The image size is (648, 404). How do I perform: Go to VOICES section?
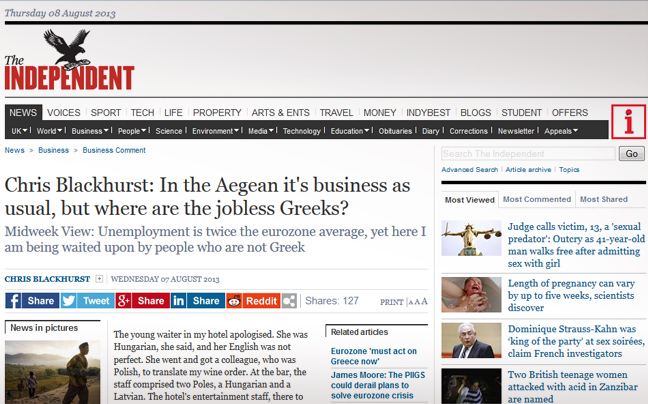click(x=64, y=113)
